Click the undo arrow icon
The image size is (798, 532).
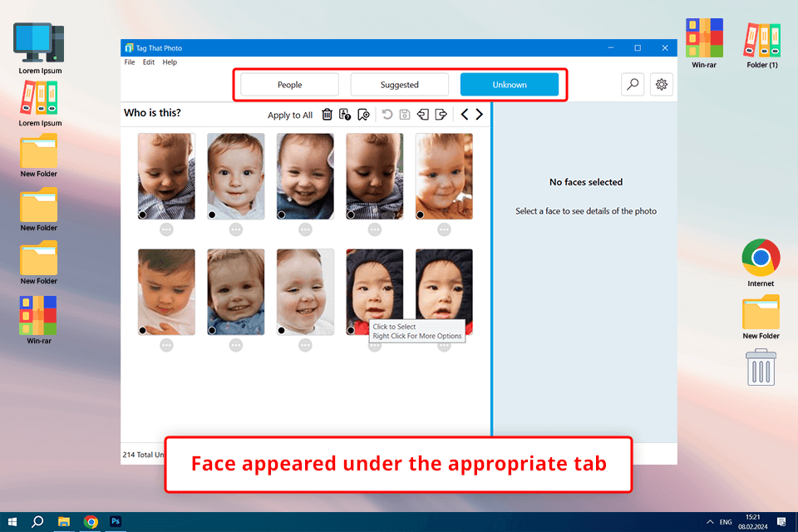[x=387, y=115]
